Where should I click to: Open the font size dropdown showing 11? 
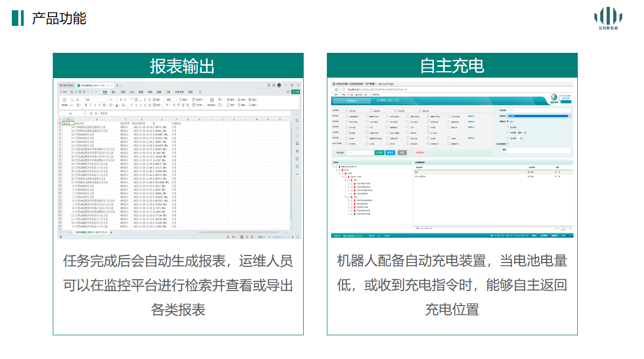[113, 100]
